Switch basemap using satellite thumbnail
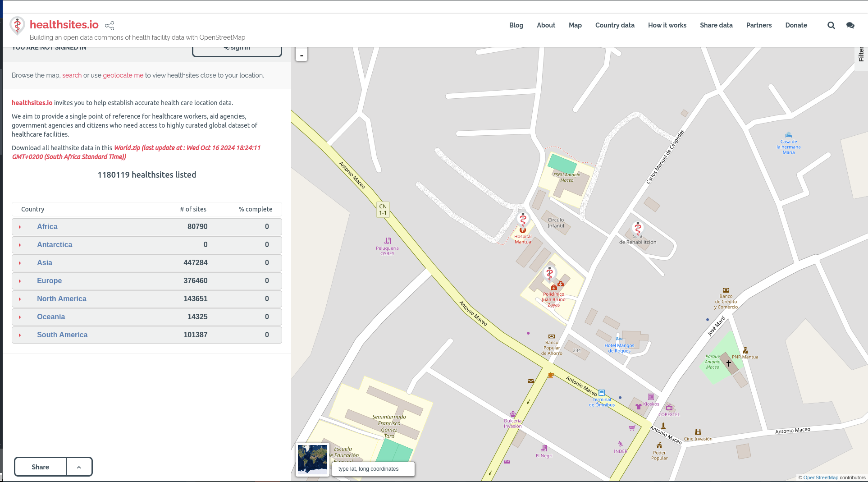 click(x=312, y=459)
